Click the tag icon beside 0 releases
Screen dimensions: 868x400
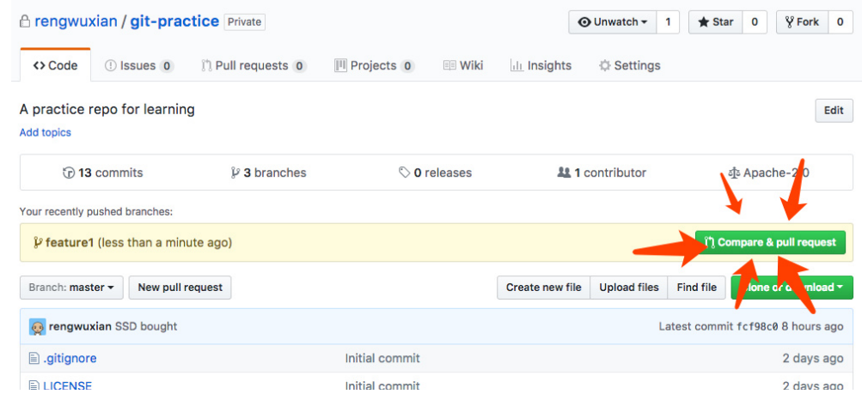405,173
